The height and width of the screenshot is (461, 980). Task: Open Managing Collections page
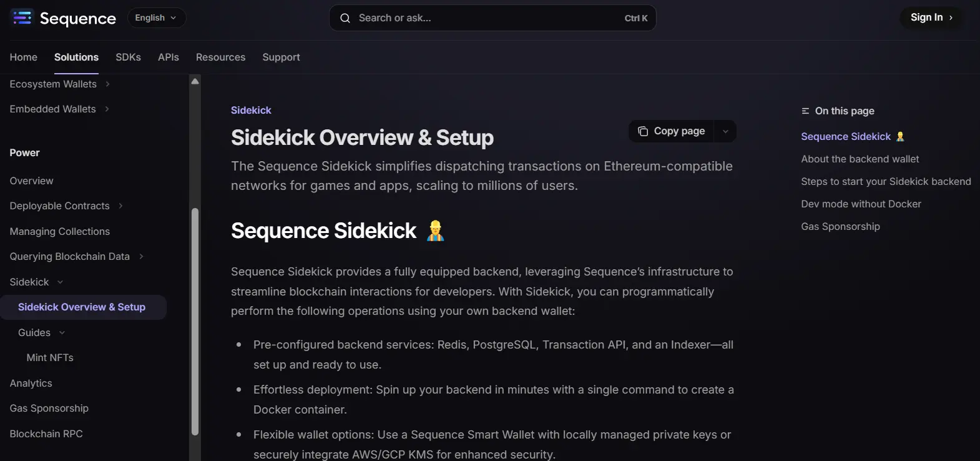(x=60, y=231)
